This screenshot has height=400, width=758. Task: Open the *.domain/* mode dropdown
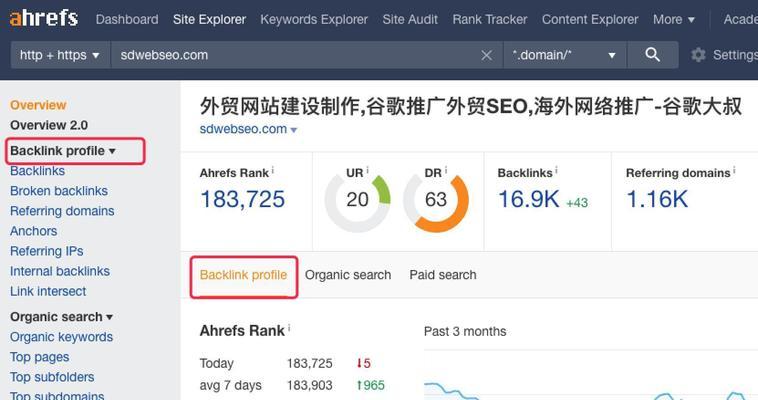click(565, 55)
